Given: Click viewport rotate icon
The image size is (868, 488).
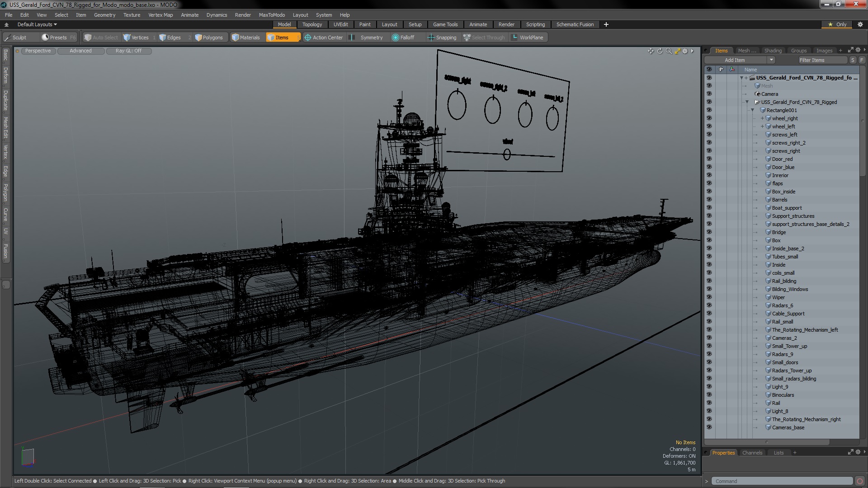Looking at the screenshot, I should point(660,51).
